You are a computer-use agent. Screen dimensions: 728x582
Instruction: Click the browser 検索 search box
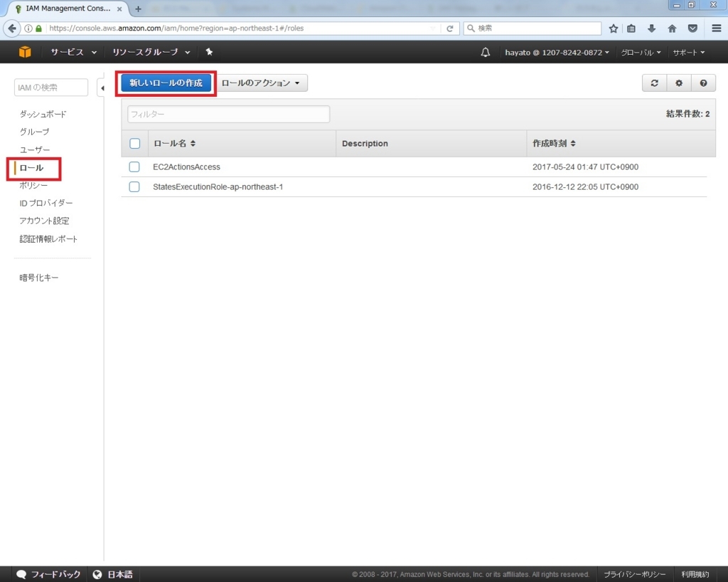point(532,28)
